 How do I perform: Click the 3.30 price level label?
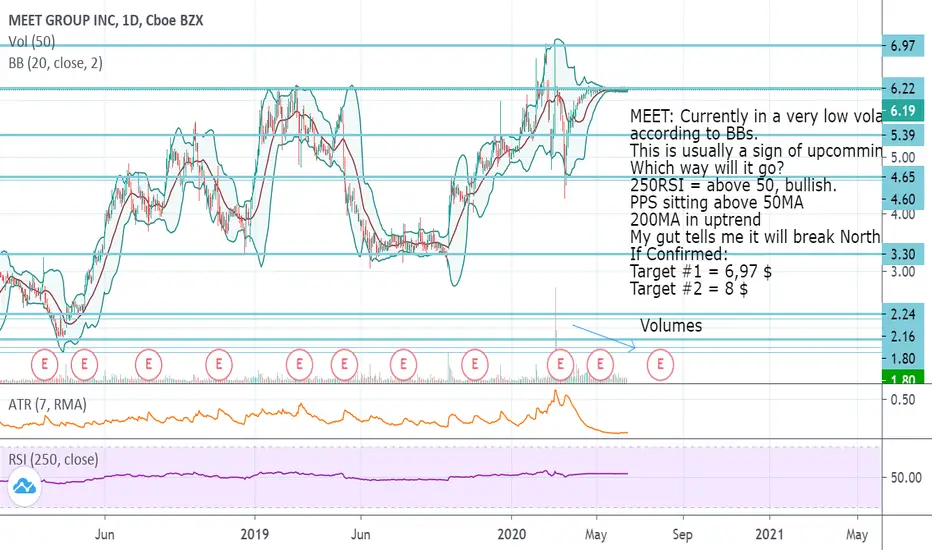[903, 254]
